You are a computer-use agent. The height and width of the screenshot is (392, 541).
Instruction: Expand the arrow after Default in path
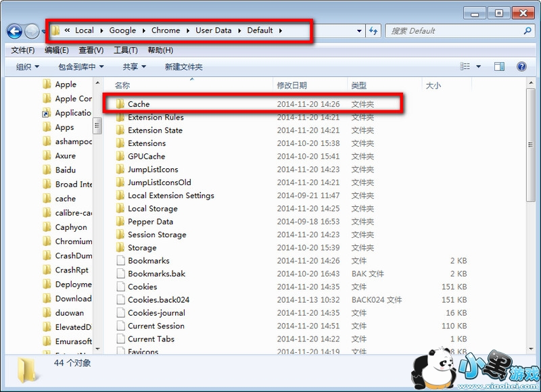[x=281, y=30]
